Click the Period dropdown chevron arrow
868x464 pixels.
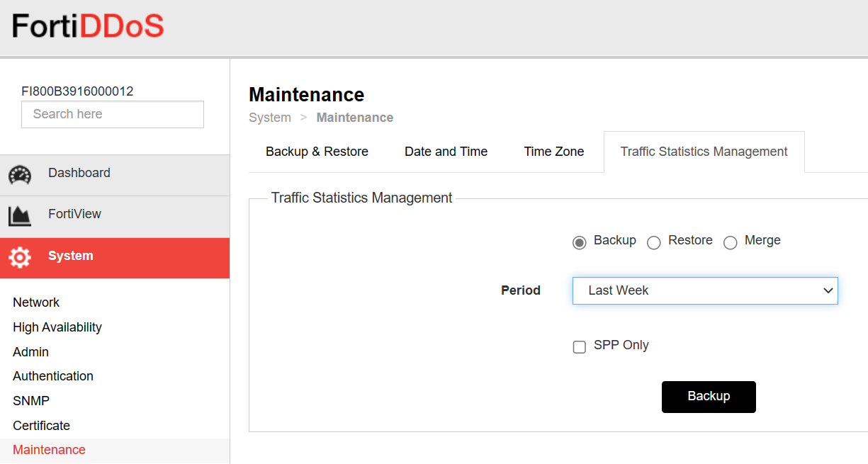coord(828,290)
